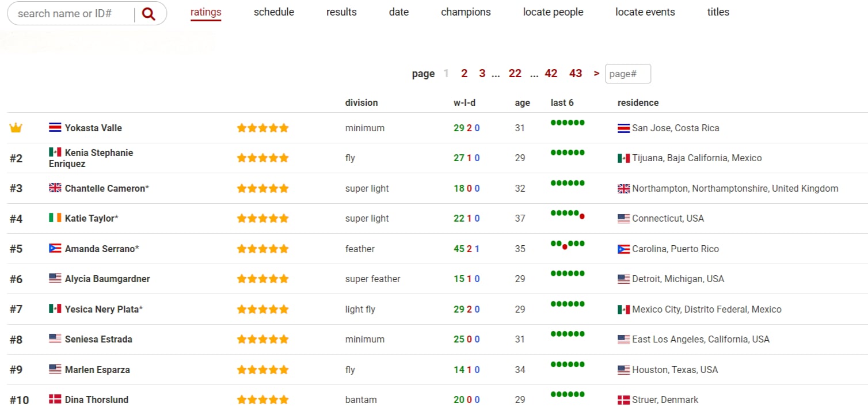Click the gold crown icon for rank one
Screen dimensions: 868x411
click(x=16, y=128)
